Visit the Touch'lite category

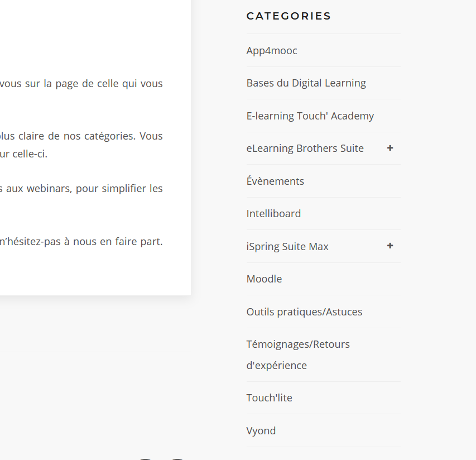click(x=269, y=398)
